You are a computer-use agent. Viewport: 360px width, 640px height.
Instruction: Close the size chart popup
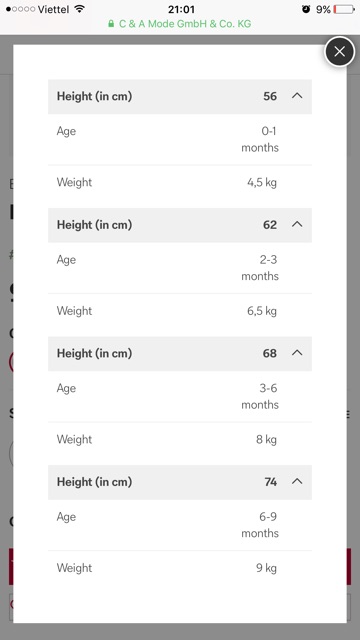[x=339, y=51]
